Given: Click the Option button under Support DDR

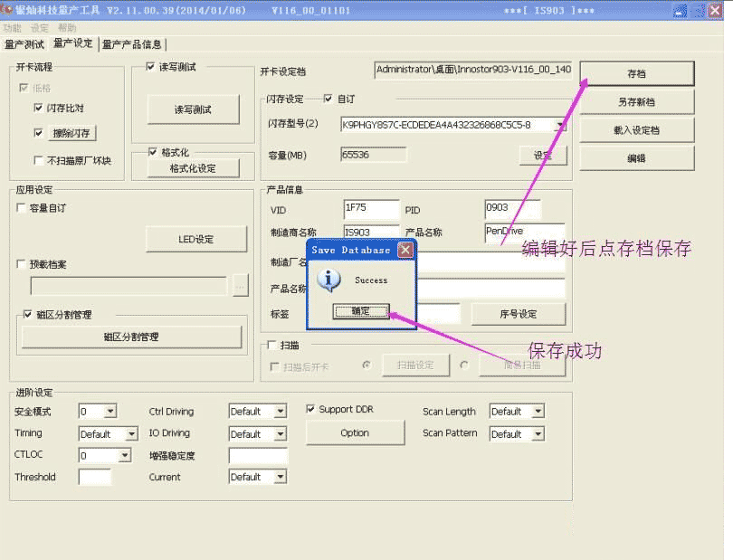Looking at the screenshot, I should [x=355, y=432].
